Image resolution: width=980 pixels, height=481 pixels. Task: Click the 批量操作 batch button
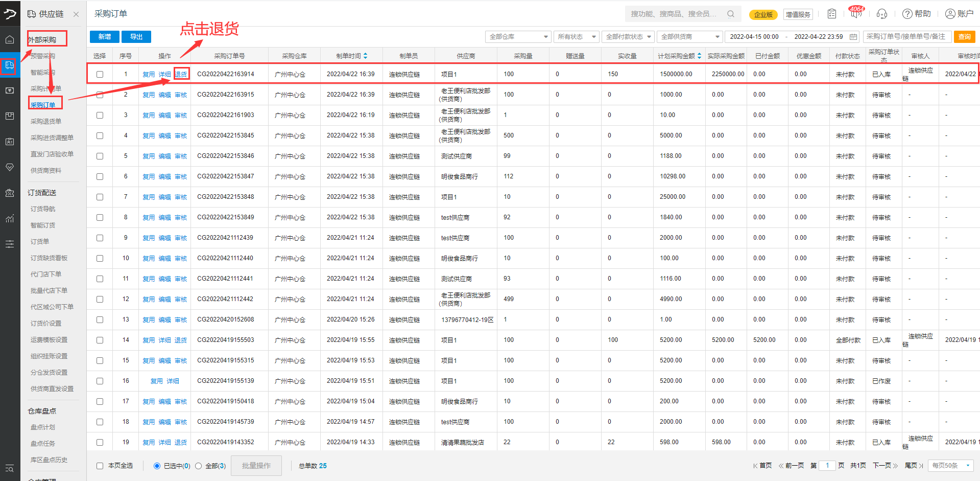click(x=256, y=466)
